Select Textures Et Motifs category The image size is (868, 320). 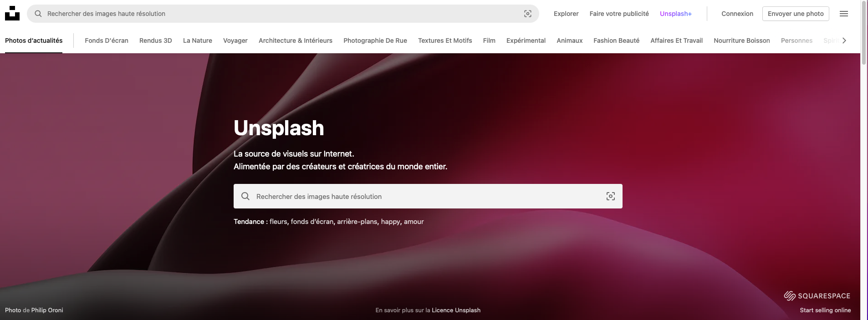point(445,41)
